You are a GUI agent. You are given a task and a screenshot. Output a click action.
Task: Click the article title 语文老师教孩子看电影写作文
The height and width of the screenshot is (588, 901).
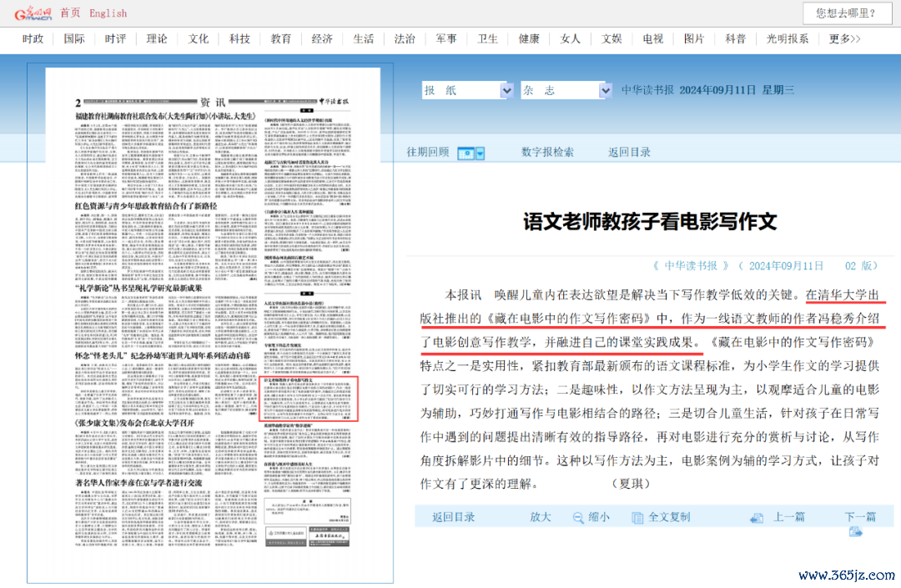click(x=650, y=222)
